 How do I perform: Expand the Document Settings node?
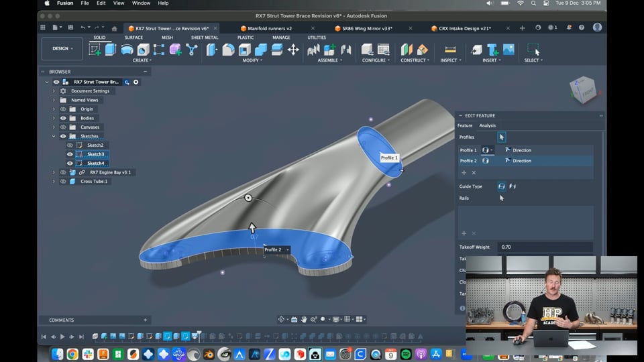coord(54,91)
